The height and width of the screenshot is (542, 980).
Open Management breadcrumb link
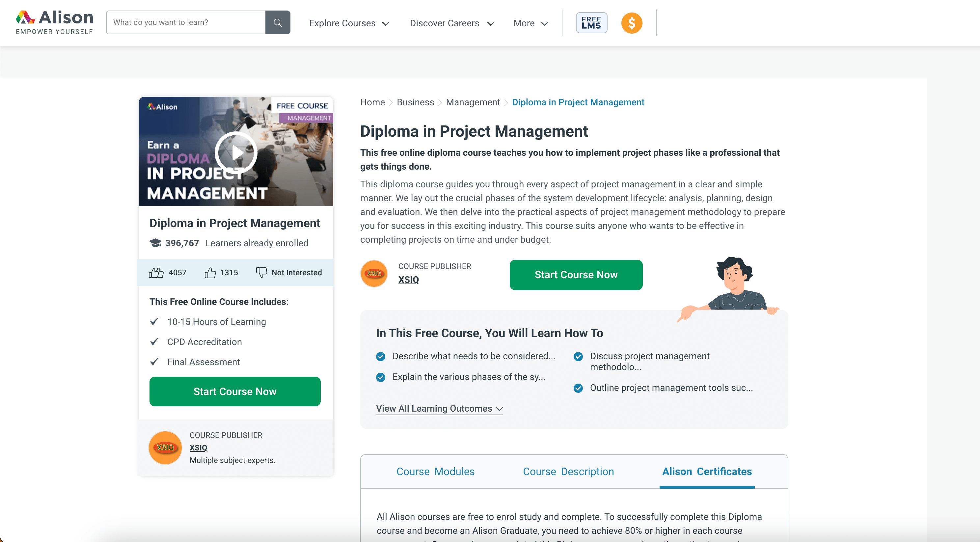473,102
